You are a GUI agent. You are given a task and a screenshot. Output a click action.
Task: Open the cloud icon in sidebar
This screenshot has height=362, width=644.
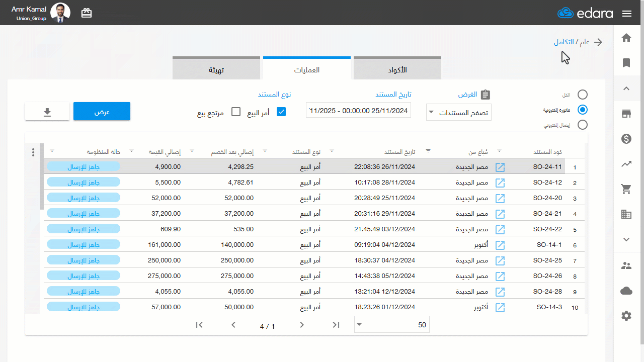(x=626, y=291)
